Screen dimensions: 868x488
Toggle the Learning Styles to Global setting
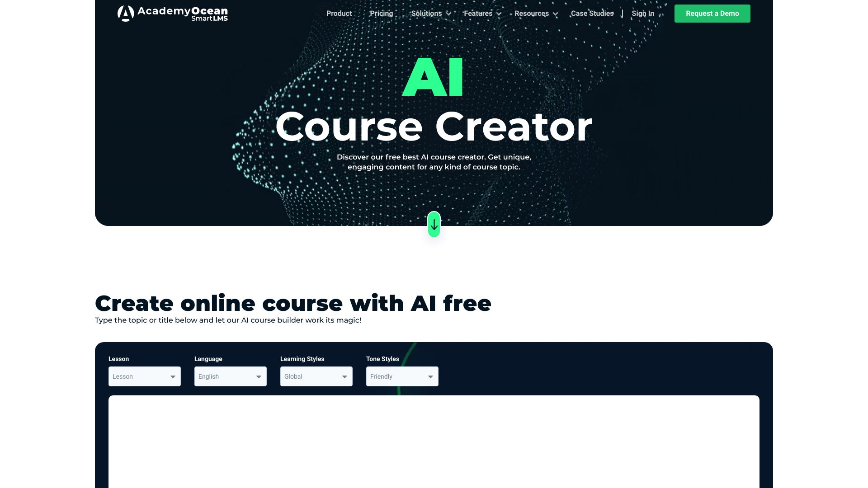point(316,376)
